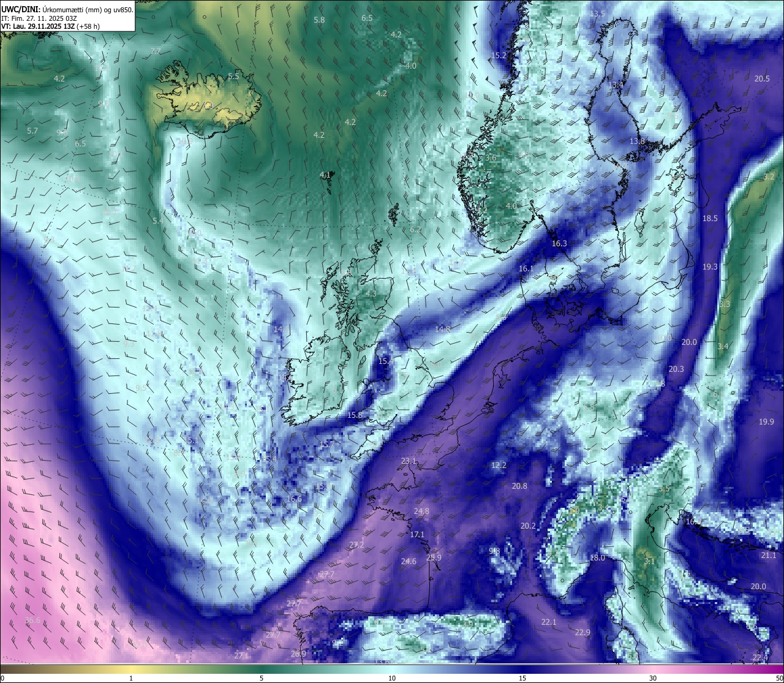Image resolution: width=784 pixels, height=683 pixels.
Task: Click the 3.6 value over Norway
Action: (491, 157)
